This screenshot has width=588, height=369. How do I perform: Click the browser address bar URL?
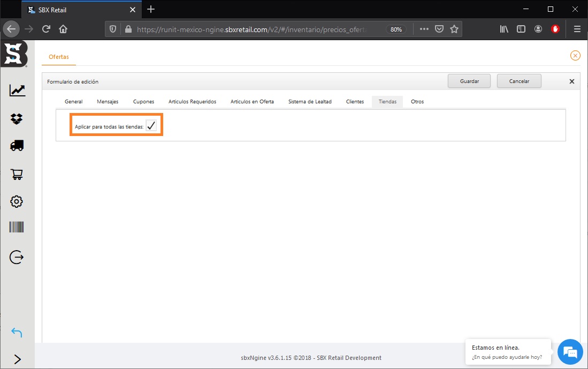251,29
